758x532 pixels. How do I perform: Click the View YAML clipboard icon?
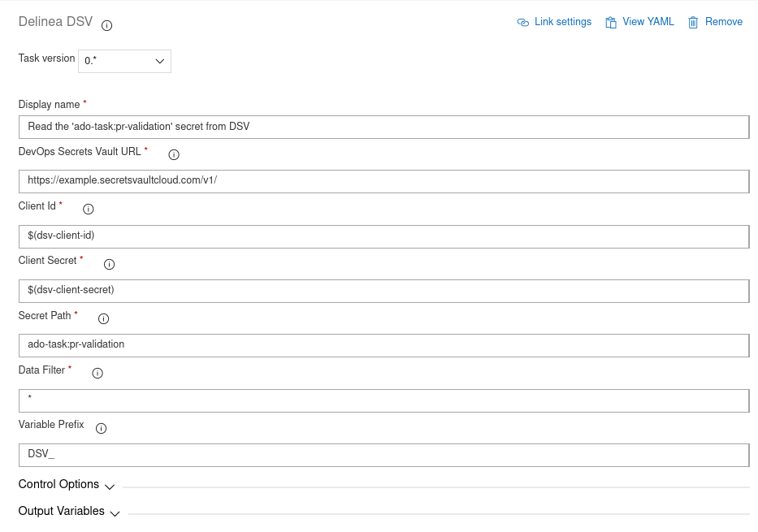click(611, 22)
